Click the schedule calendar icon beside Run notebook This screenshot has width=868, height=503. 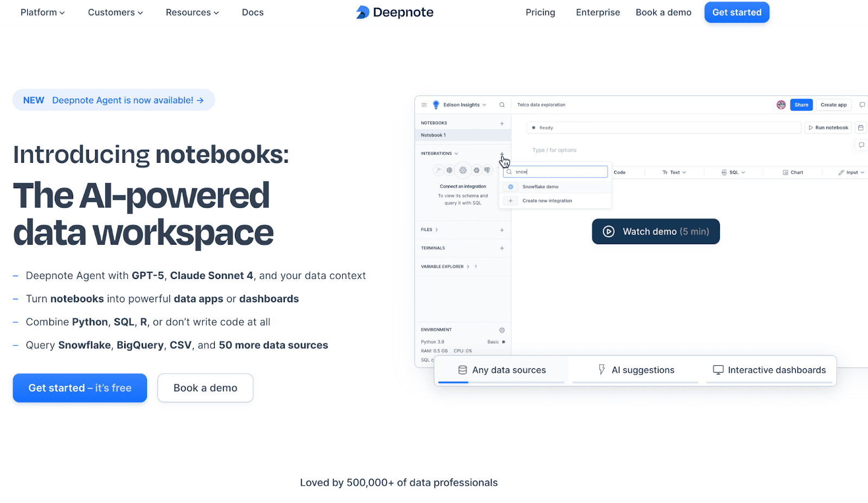coord(861,128)
